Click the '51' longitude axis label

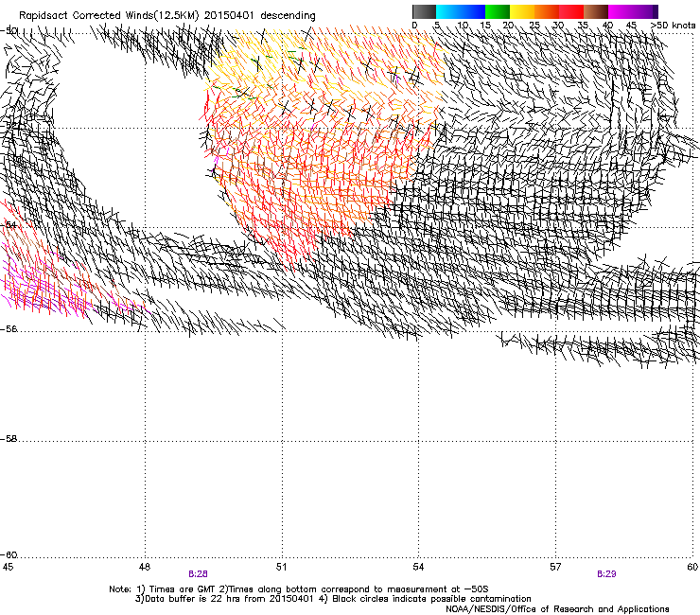[x=281, y=567]
